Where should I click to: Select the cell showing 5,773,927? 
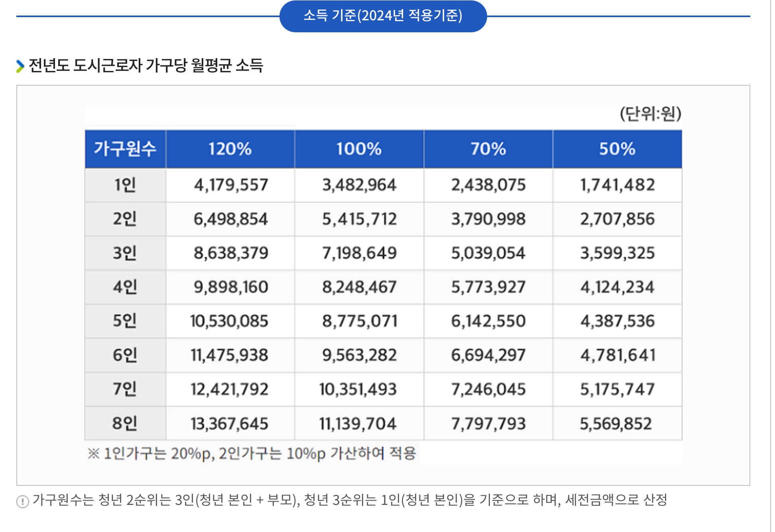(488, 287)
